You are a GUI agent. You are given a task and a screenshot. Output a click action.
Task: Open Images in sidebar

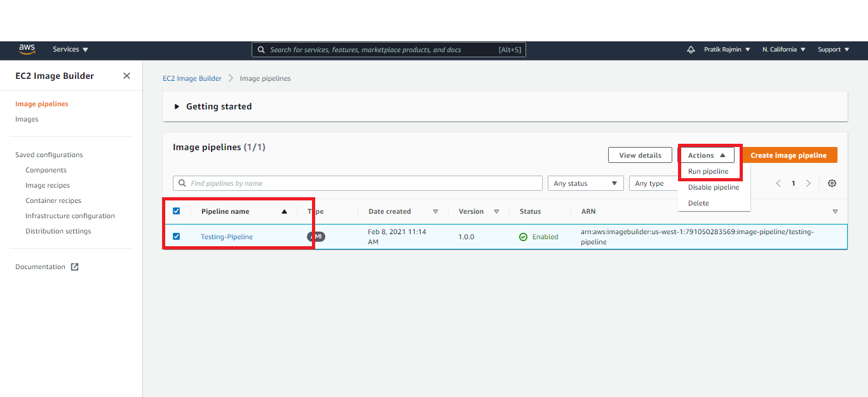tap(27, 119)
